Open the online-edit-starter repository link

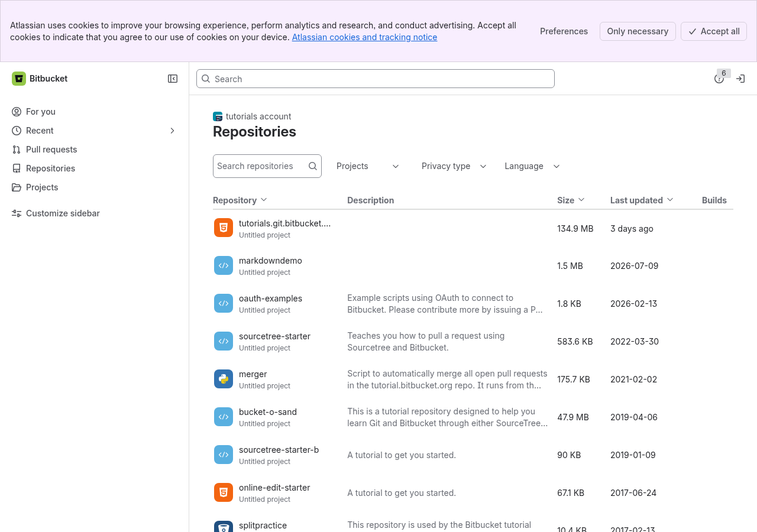coord(274,488)
